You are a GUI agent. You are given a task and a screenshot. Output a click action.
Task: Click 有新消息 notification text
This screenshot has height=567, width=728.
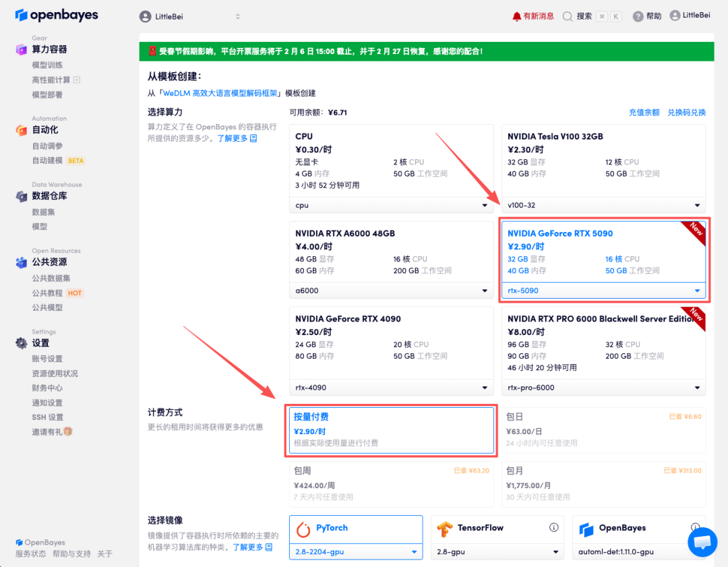coord(539,16)
